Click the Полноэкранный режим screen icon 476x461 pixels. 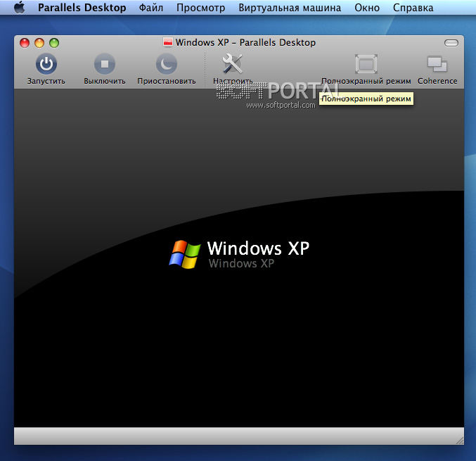366,64
